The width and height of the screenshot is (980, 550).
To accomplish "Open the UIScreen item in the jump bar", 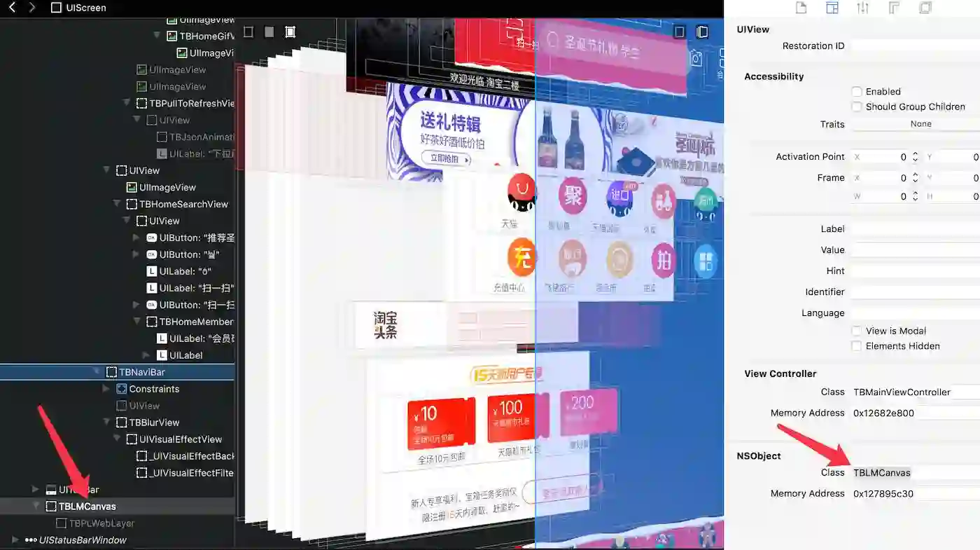I will point(79,8).
